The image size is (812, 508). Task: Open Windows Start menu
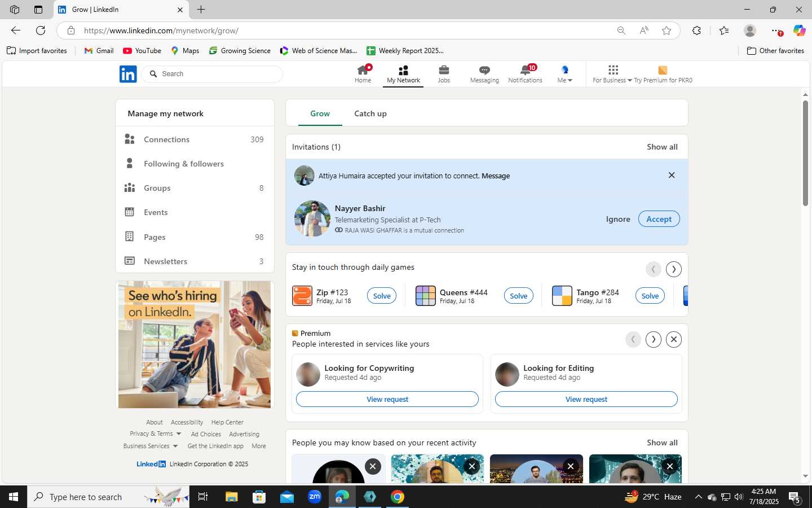click(14, 497)
